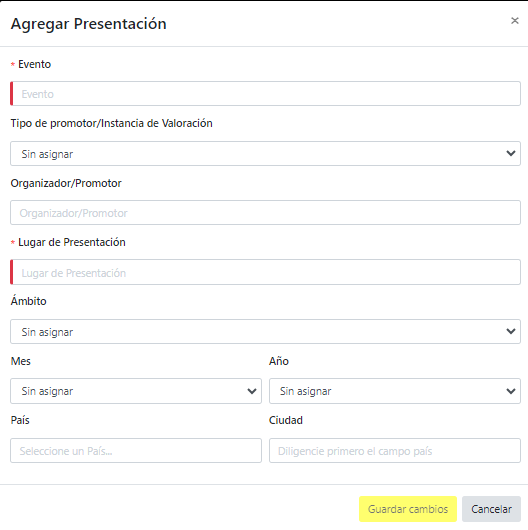Click the País label text
528x530 pixels.
pyautogui.click(x=20, y=420)
